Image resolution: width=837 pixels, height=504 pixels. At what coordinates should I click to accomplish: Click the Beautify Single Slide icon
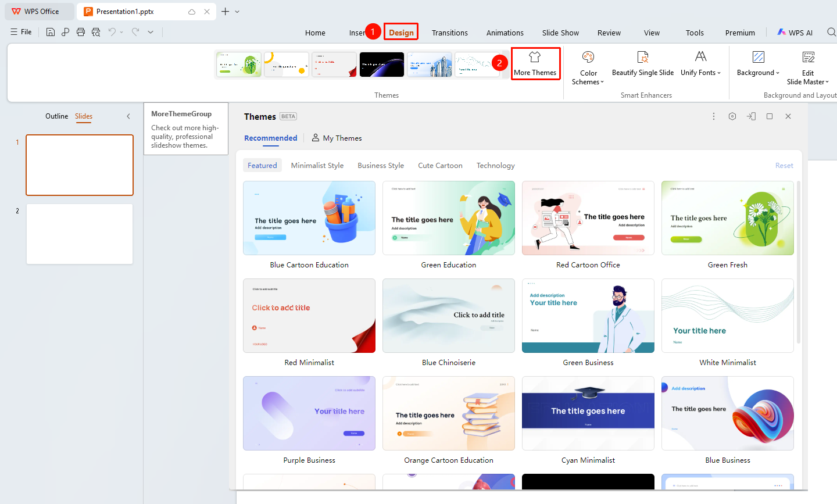point(643,57)
